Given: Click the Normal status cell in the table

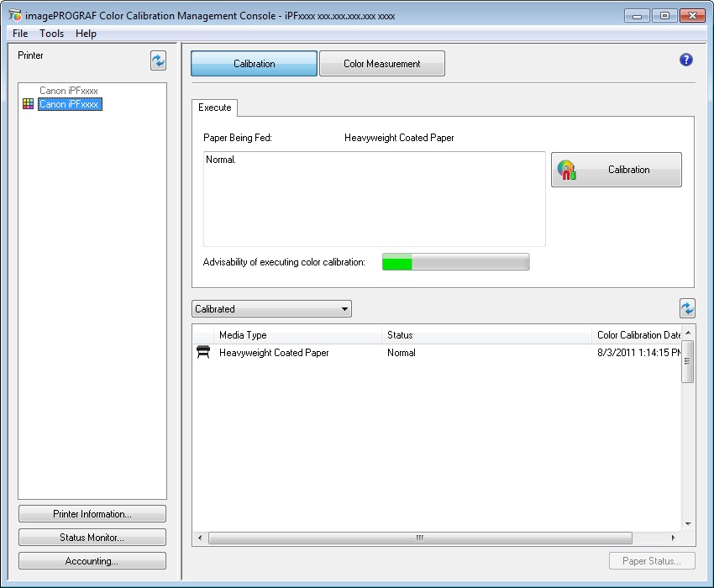Looking at the screenshot, I should [402, 353].
